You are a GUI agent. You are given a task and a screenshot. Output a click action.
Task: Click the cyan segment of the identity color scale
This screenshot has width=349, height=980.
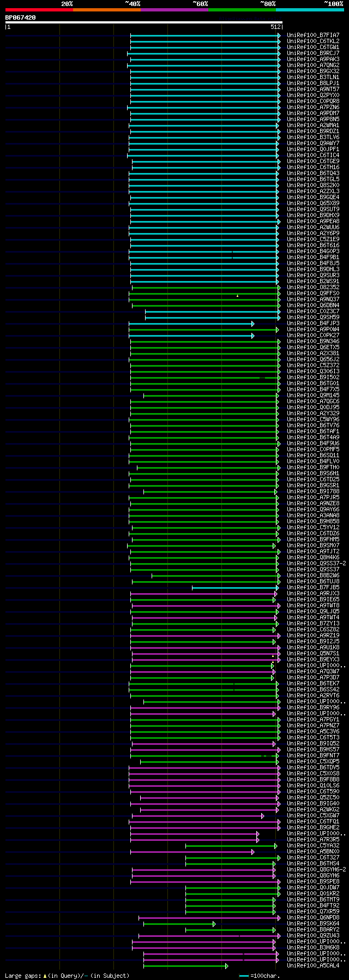[310, 10]
